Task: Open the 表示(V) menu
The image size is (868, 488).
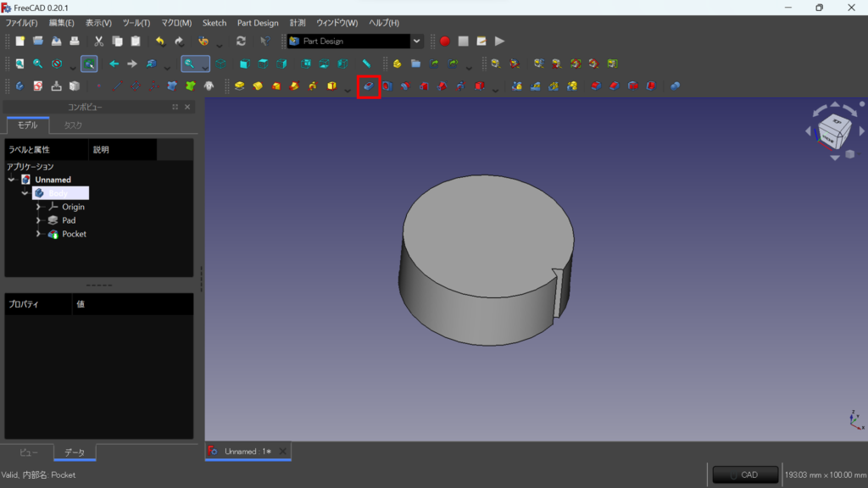Action: click(98, 23)
